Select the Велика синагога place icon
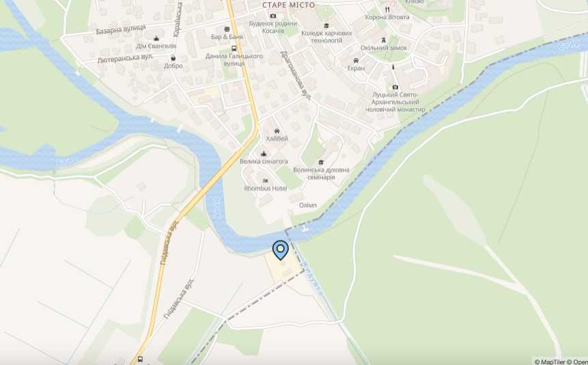The width and height of the screenshot is (588, 365). 264,154
